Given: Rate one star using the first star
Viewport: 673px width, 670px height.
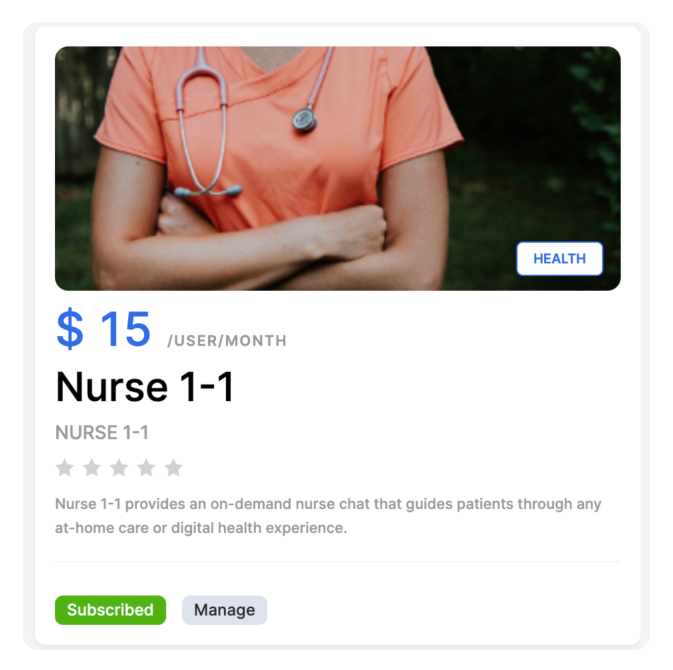Looking at the screenshot, I should tap(65, 467).
